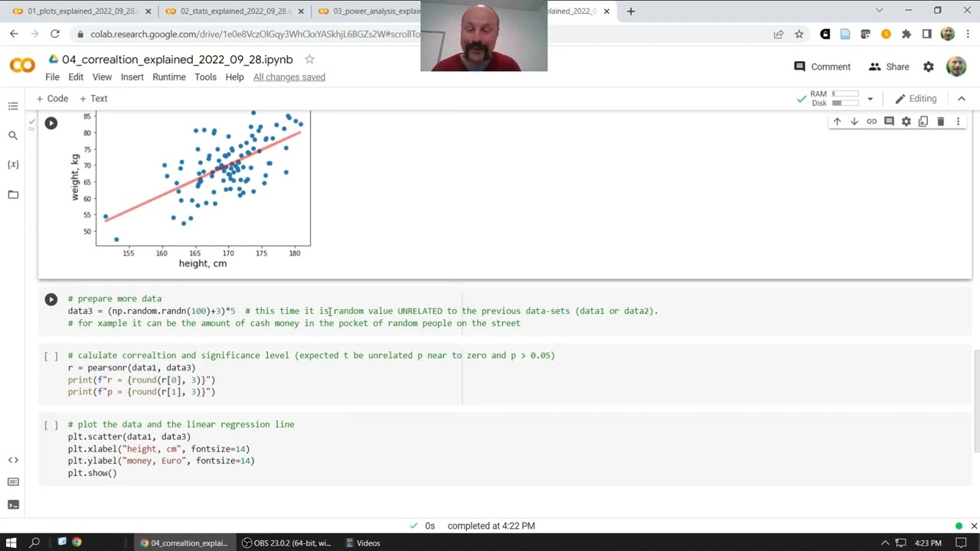Add a new Code cell

52,99
